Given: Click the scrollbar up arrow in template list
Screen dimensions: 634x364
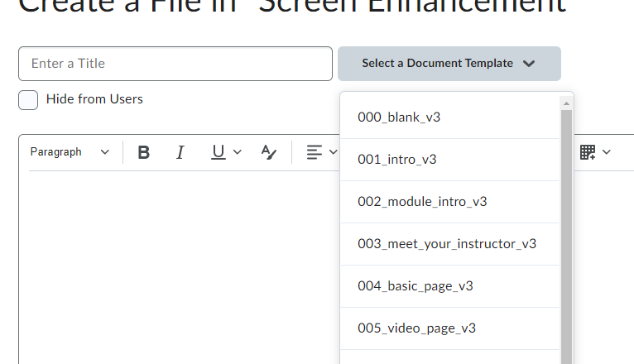Looking at the screenshot, I should point(567,103).
